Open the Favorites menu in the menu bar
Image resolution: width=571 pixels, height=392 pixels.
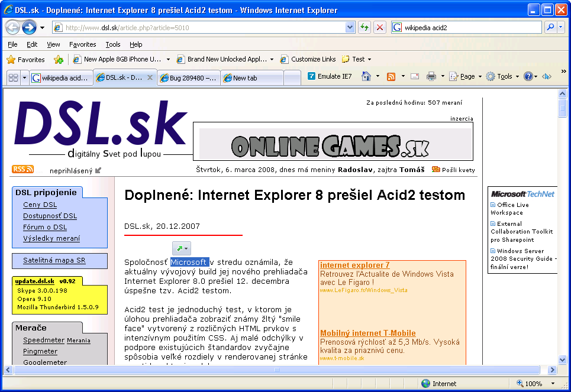click(83, 44)
